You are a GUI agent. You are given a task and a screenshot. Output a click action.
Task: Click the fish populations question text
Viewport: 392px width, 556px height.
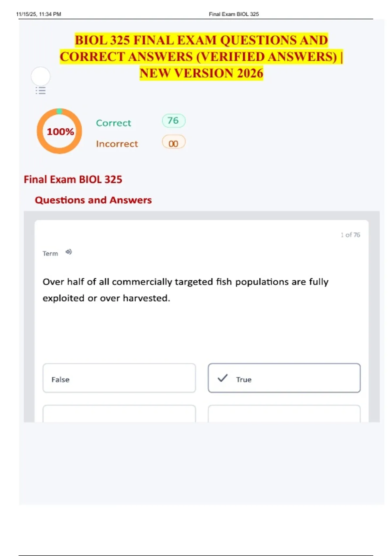[185, 290]
